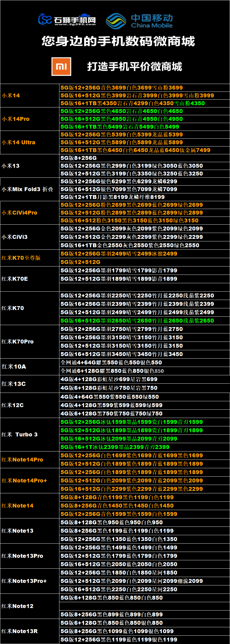Select the '红米10A' model cell
230x644 pixels.
(x=30, y=367)
